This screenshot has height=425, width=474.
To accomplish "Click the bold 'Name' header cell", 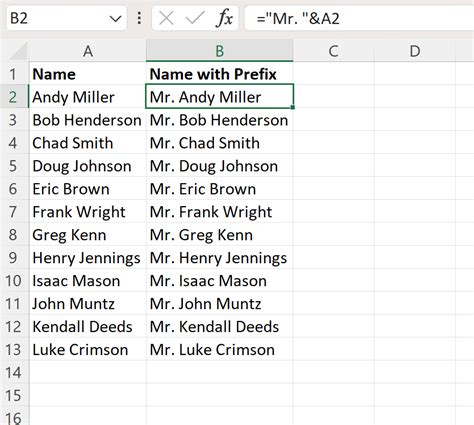I will click(x=88, y=74).
